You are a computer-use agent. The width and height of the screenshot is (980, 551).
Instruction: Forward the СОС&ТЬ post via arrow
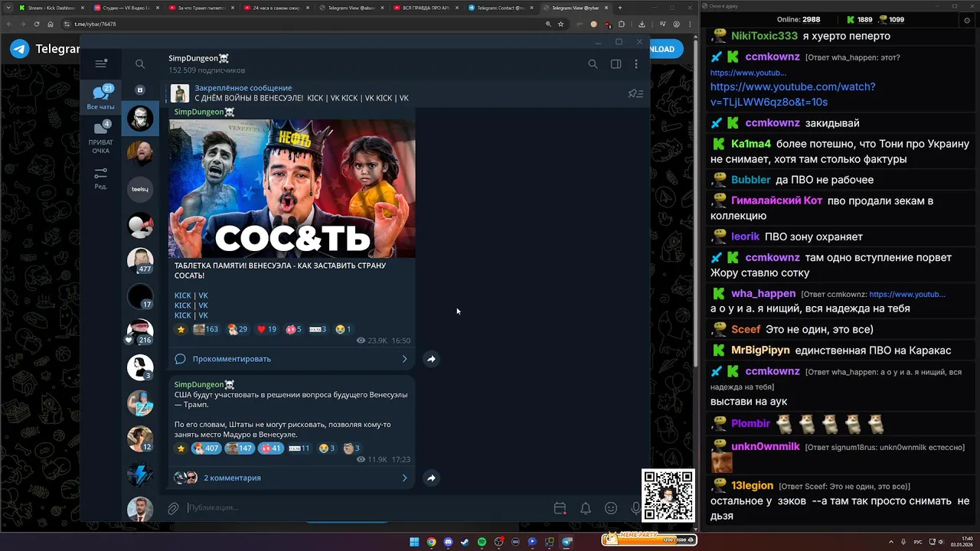click(x=431, y=359)
